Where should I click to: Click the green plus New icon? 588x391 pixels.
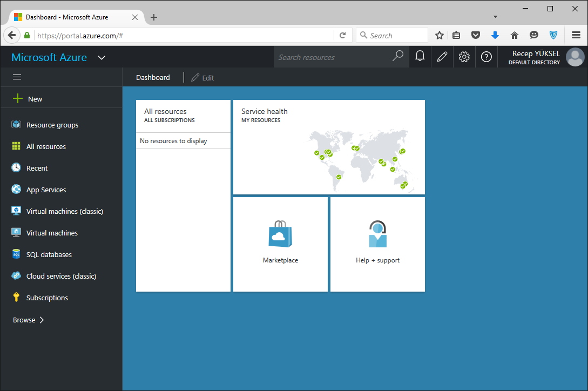(x=18, y=99)
